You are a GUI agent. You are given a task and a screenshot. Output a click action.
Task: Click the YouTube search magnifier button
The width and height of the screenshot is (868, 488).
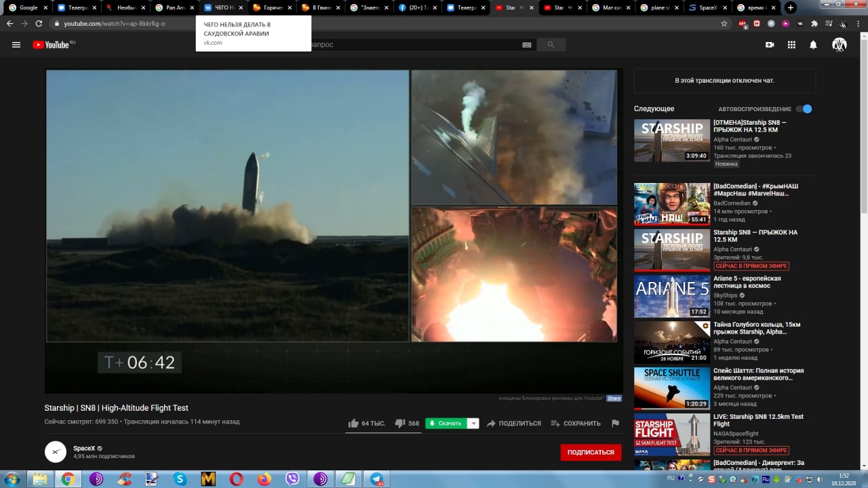point(551,45)
